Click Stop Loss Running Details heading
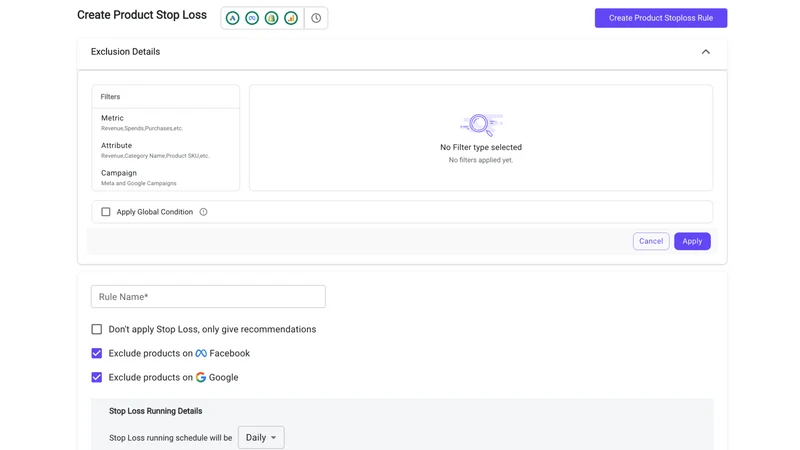The height and width of the screenshot is (450, 800). tap(156, 411)
